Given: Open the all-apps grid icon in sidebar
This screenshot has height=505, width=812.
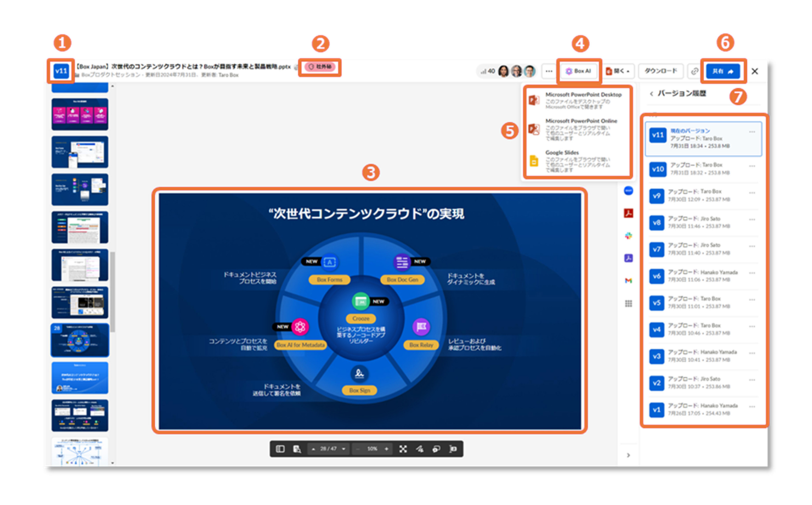Looking at the screenshot, I should pos(629,304).
